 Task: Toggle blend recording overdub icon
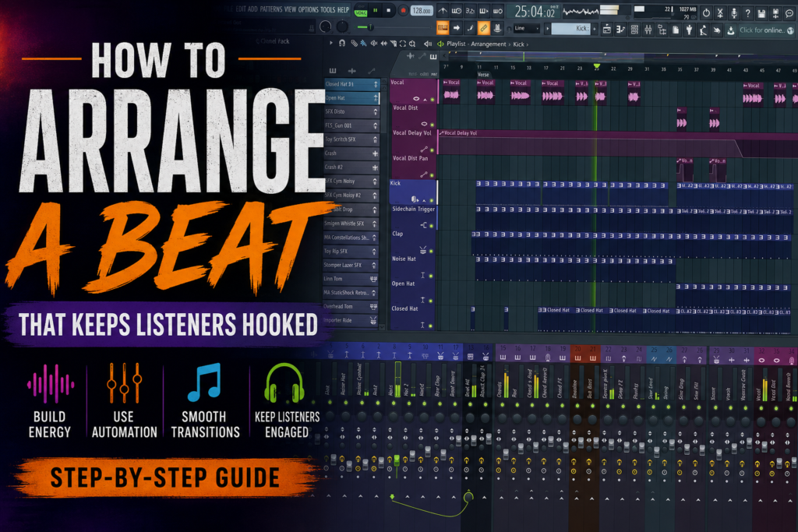[483, 11]
